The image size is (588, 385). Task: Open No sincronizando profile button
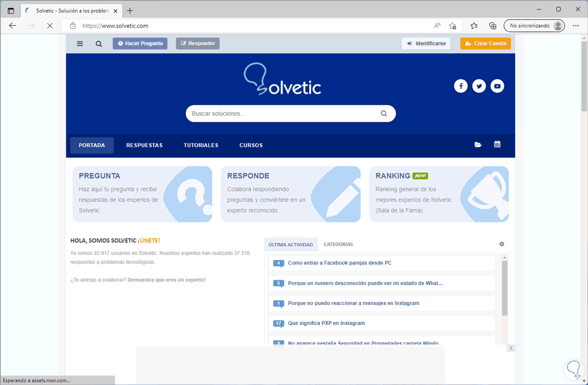[x=534, y=25]
